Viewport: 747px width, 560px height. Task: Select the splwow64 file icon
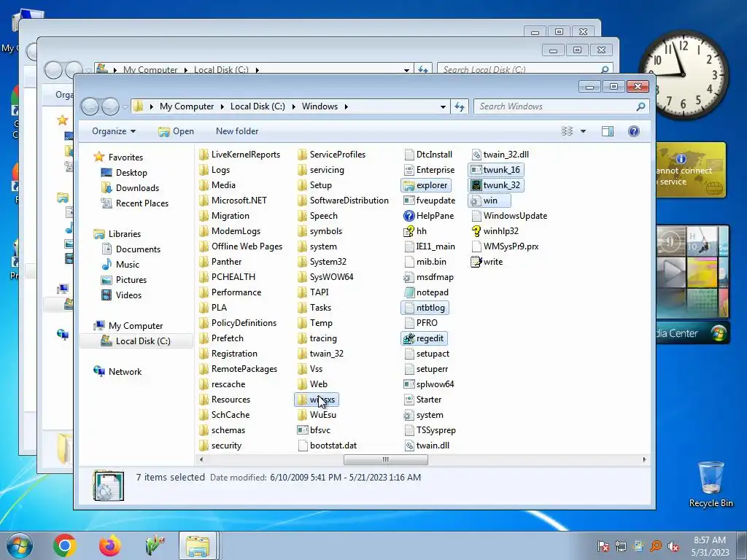tap(409, 384)
